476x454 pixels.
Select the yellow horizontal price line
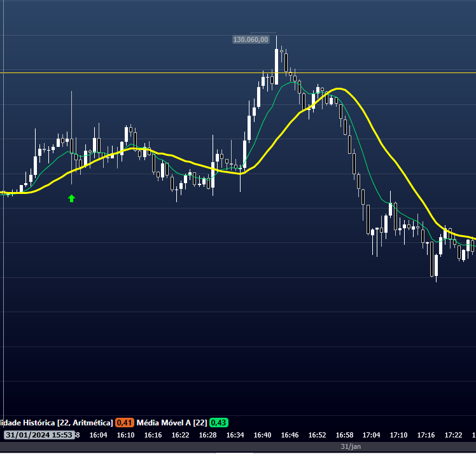tap(238, 72)
